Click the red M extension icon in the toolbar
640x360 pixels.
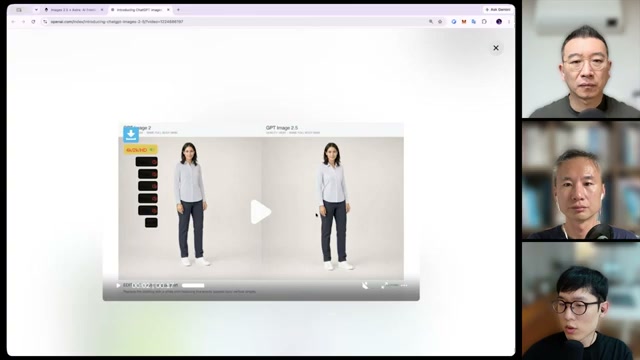[464, 22]
